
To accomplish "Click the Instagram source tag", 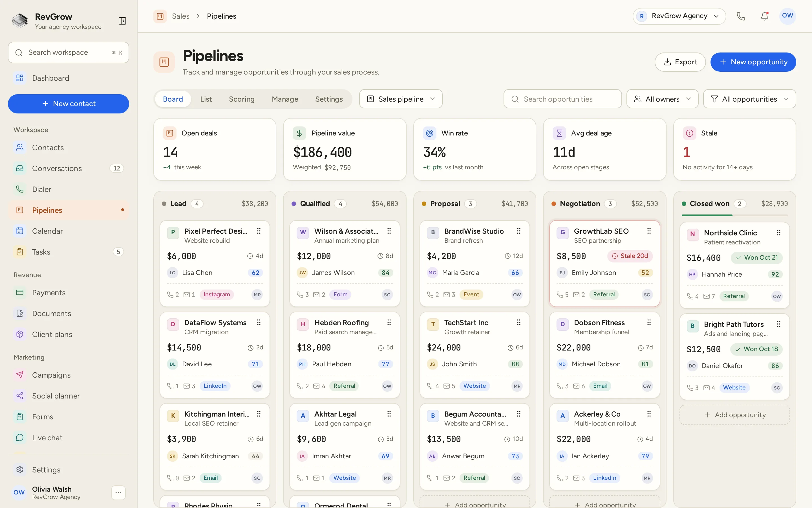I will (x=217, y=294).
